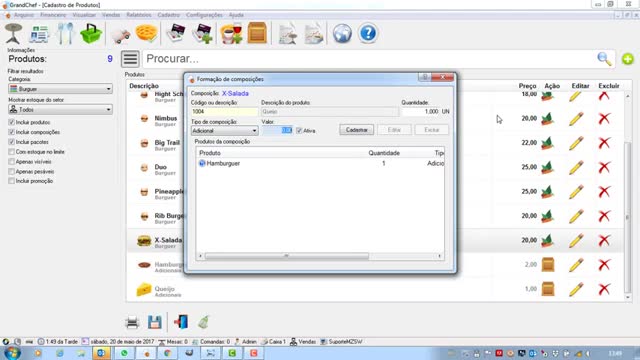Open the setor Todos dropdown

[x=60, y=109]
